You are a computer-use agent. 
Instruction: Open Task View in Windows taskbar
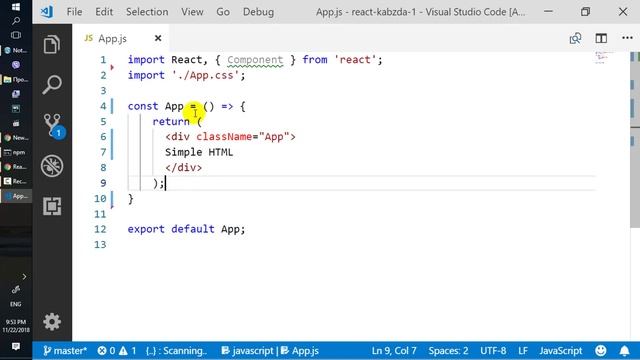[16, 35]
